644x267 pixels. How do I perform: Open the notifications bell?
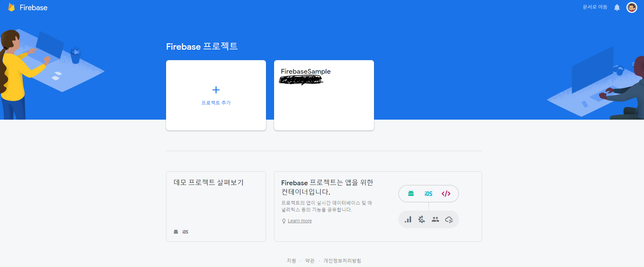click(617, 7)
